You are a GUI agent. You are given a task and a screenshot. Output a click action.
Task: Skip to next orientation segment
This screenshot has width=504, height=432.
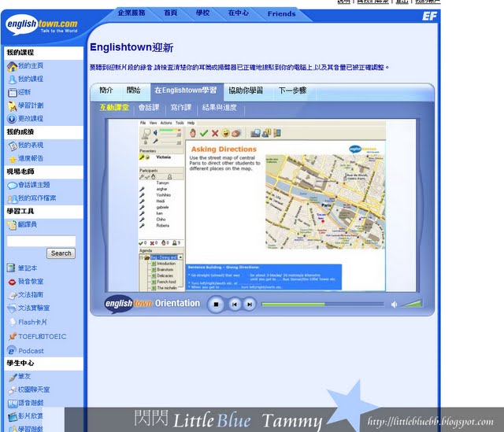(x=250, y=305)
